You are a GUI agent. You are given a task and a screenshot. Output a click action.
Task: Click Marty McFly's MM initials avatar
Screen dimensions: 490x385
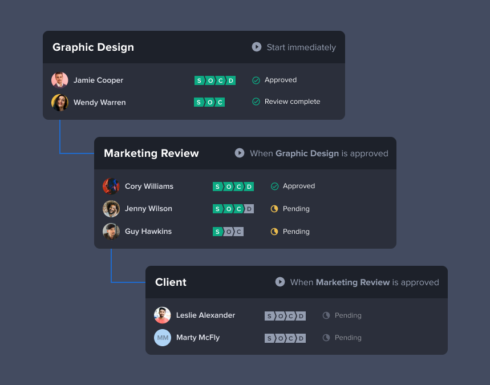[x=162, y=338]
